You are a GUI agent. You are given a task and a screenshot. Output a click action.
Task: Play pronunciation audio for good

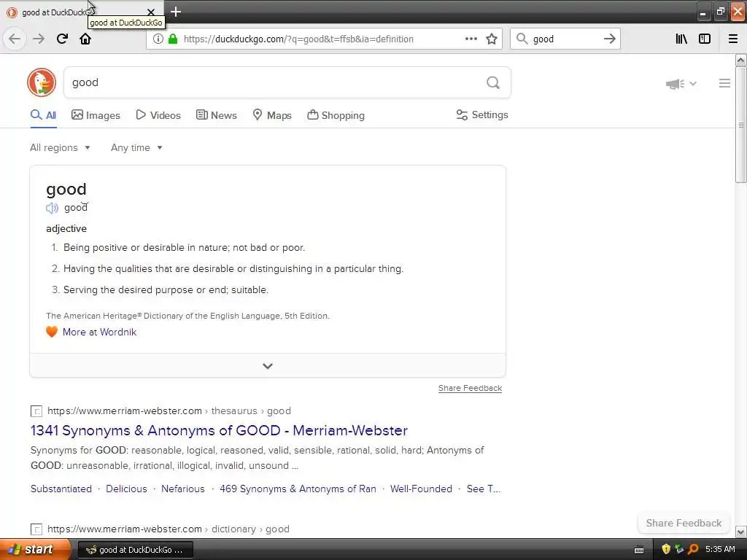tap(52, 208)
